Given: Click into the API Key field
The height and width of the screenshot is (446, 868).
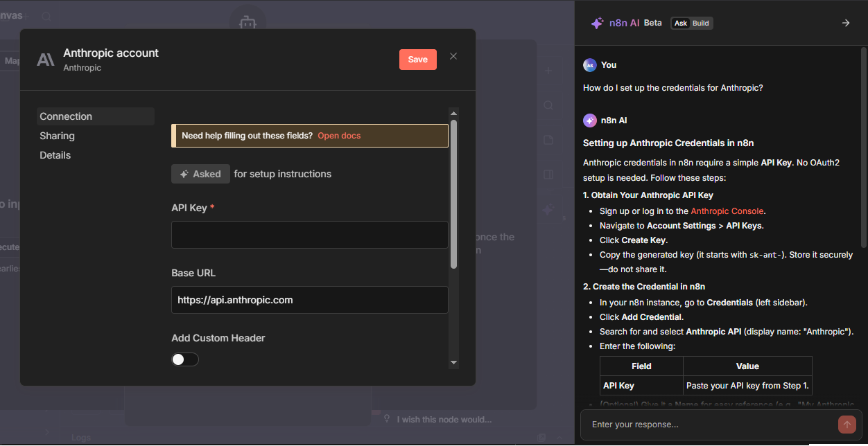Looking at the screenshot, I should tap(309, 235).
